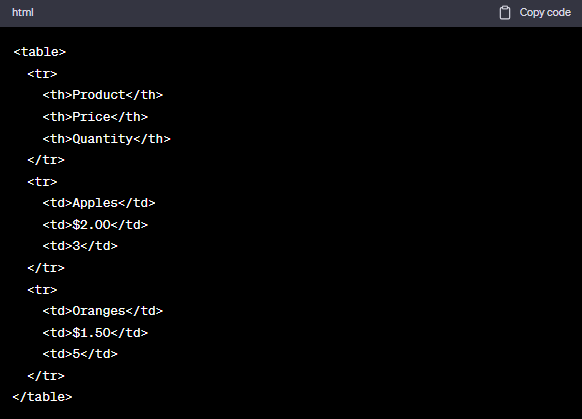Click the Oranges table cell line
Image resolution: width=582 pixels, height=419 pixels.
coord(103,311)
